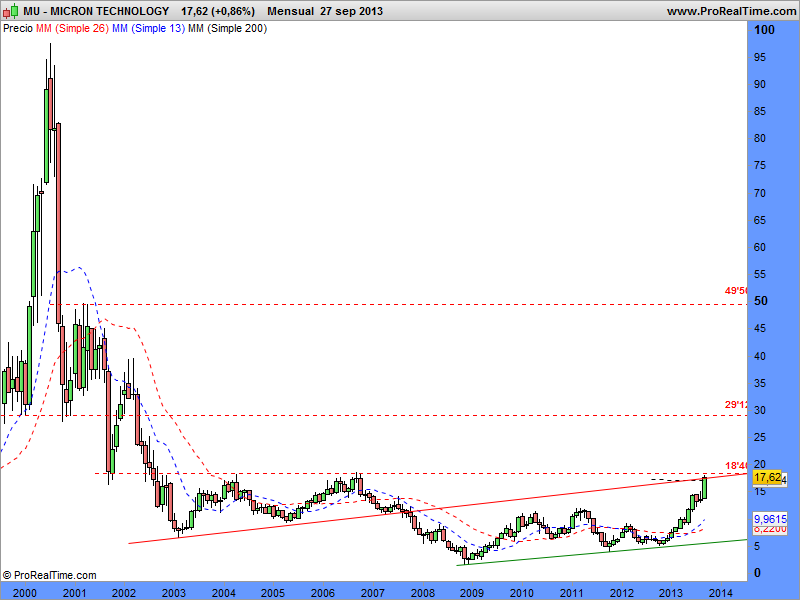Click year 2012 on the time axis
800x600 pixels.
[x=621, y=593]
